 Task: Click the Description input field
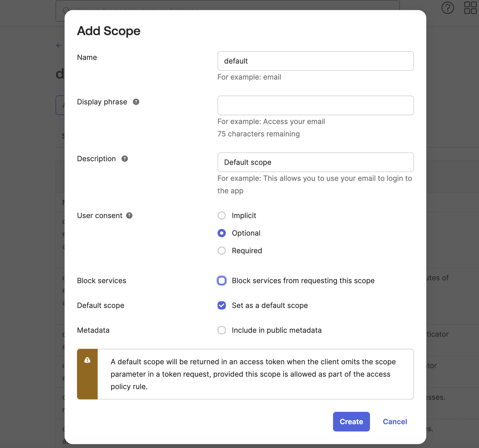[x=315, y=162]
